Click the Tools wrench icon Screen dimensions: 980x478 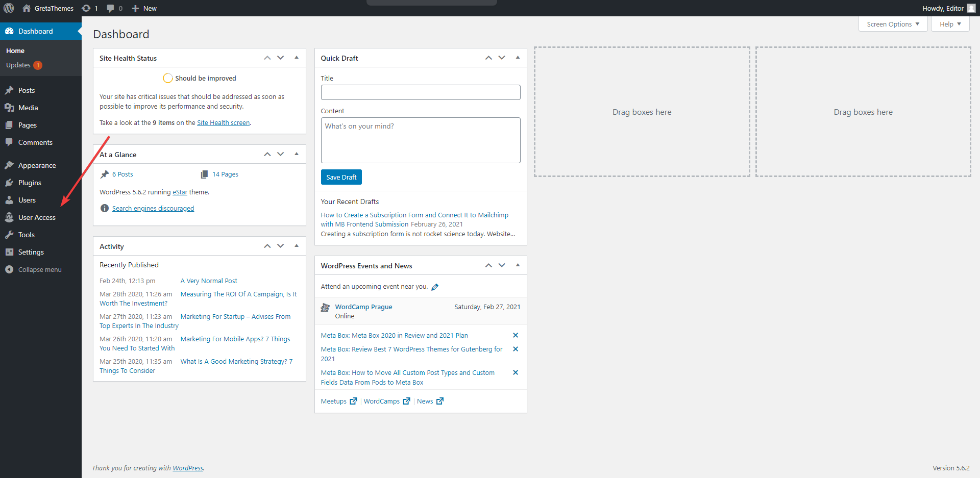click(9, 235)
